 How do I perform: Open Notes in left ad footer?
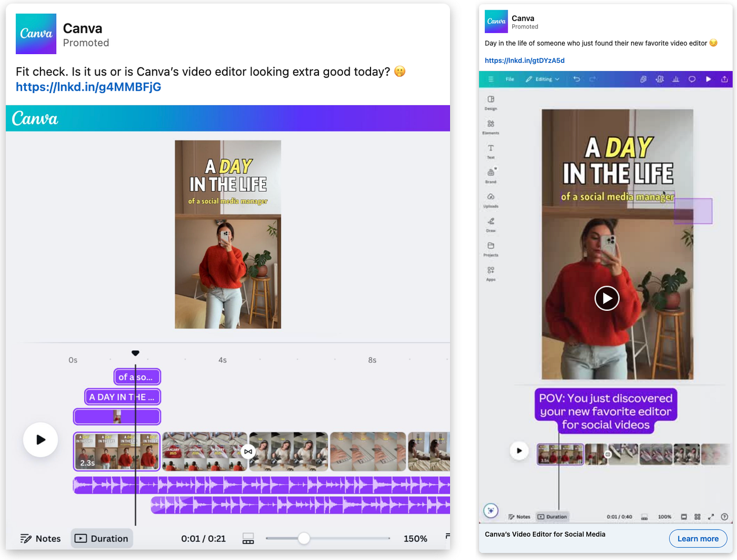40,538
